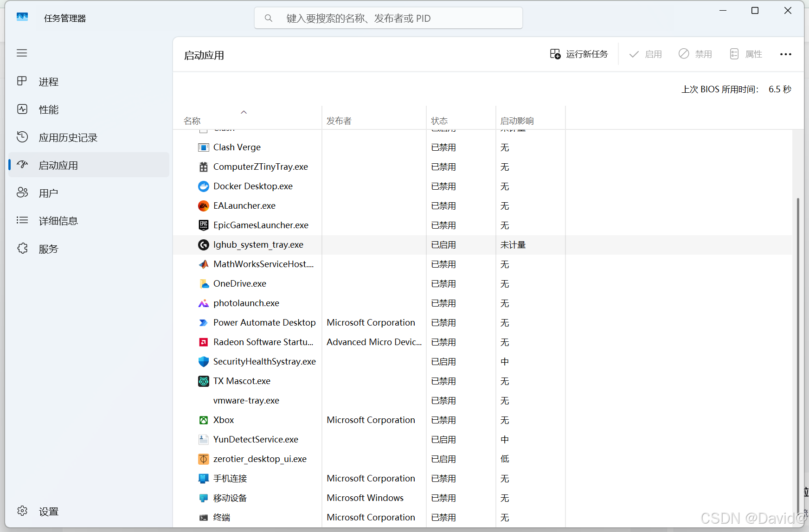Click the 属性 properties button
The image size is (809, 532).
(x=745, y=54)
